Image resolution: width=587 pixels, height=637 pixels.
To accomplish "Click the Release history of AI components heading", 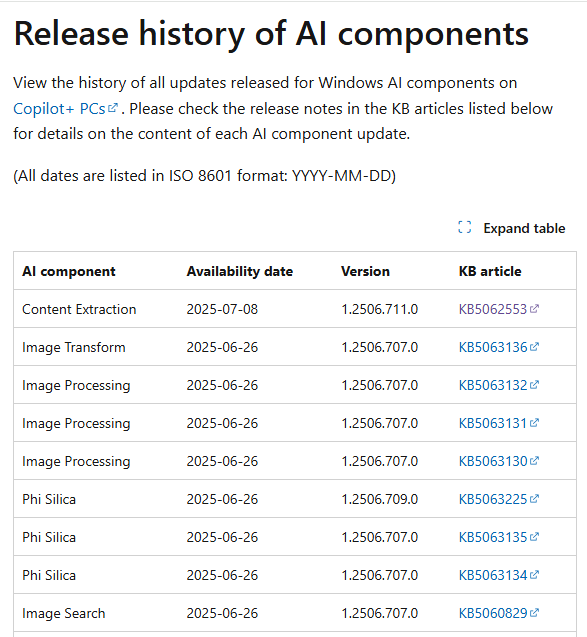I will pos(271,34).
